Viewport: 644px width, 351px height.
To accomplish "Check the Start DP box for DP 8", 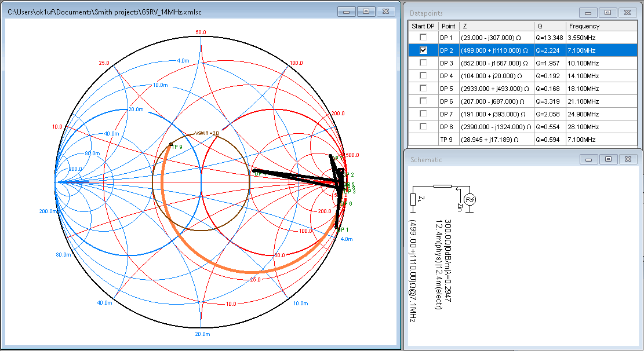I will tap(423, 127).
